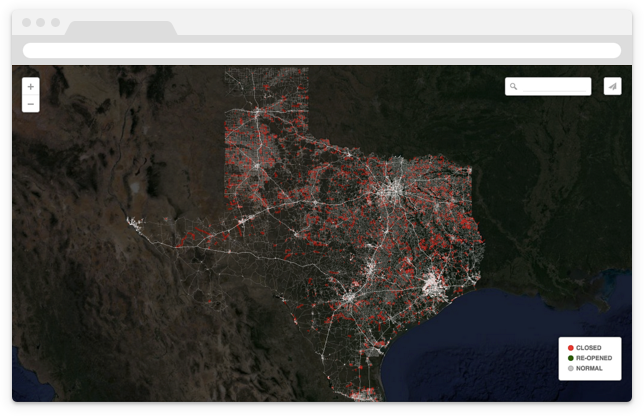
Task: Click the bright Houston road cluster on the map
Action: pyautogui.click(x=433, y=285)
